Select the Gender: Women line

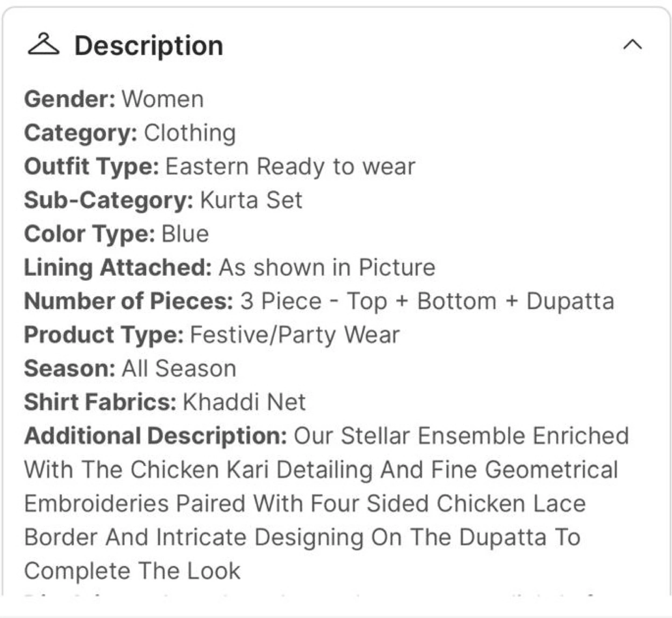point(114,99)
